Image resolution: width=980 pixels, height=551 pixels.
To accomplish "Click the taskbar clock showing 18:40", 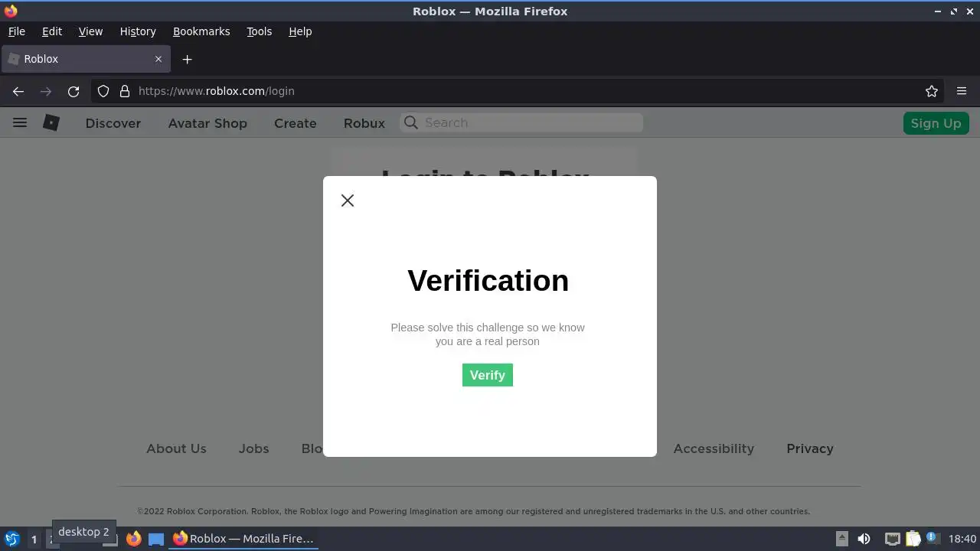I will pos(962,539).
